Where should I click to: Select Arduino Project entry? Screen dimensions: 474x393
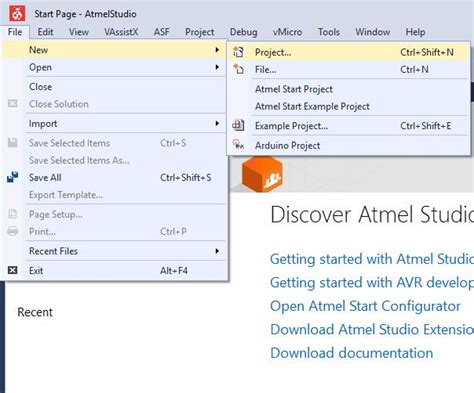349,145
